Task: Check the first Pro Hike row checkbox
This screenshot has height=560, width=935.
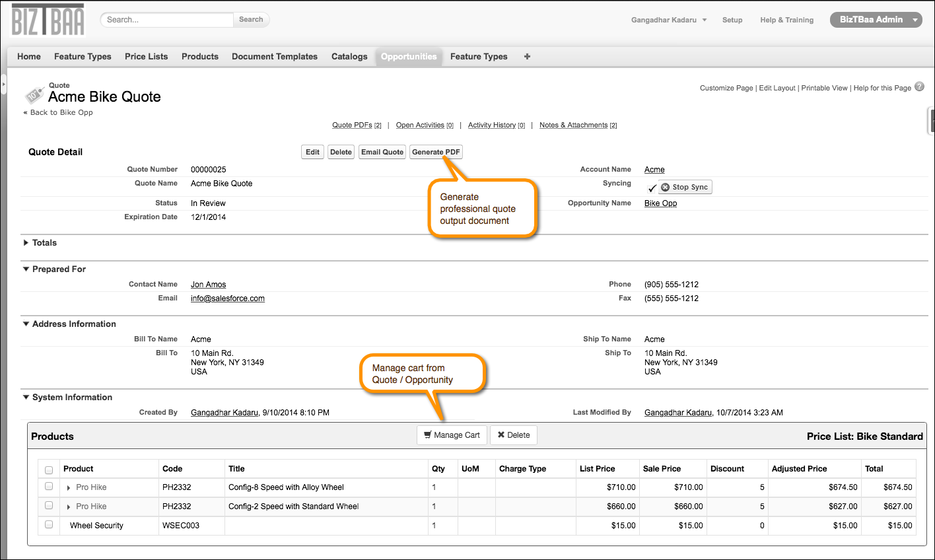Action: tap(49, 487)
